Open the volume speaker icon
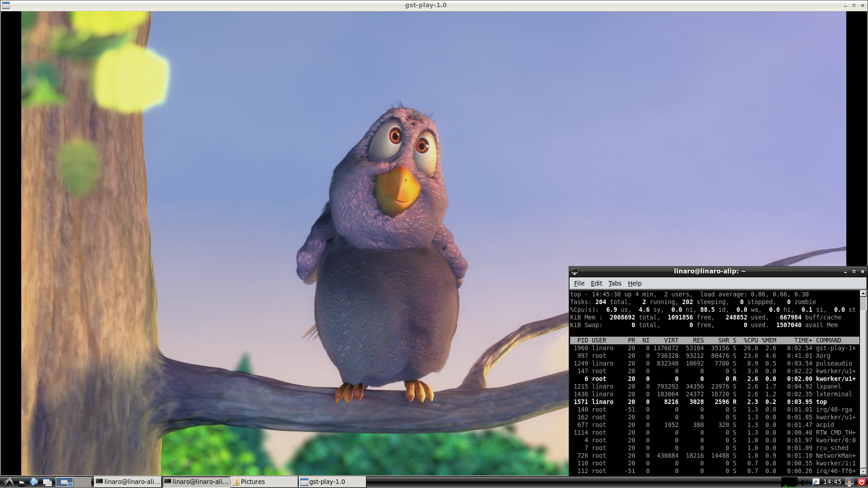This screenshot has height=488, width=868. coord(803,482)
